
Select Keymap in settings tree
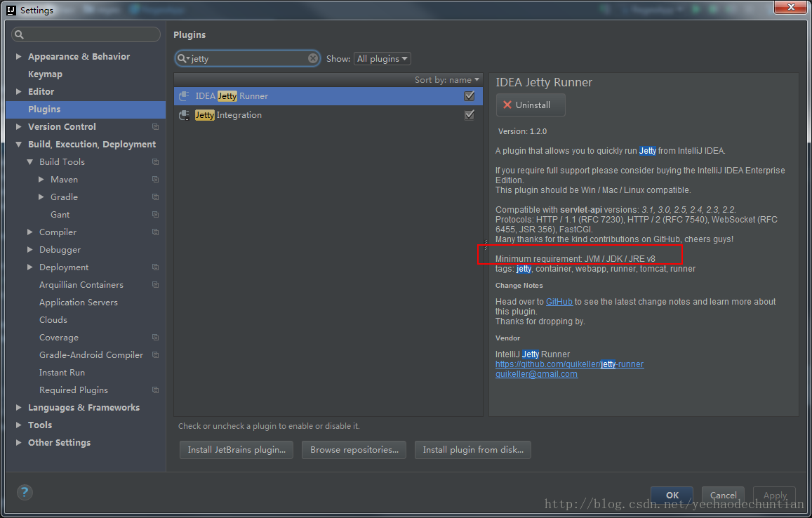pyautogui.click(x=45, y=74)
